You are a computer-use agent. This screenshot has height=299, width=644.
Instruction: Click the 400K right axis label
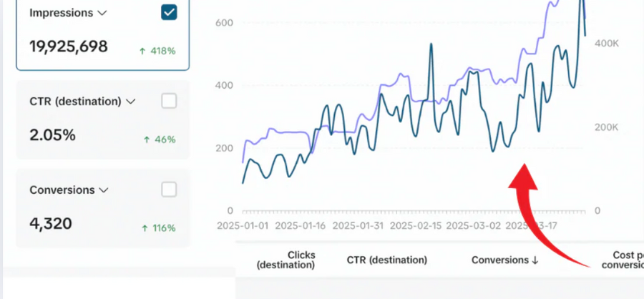[606, 44]
